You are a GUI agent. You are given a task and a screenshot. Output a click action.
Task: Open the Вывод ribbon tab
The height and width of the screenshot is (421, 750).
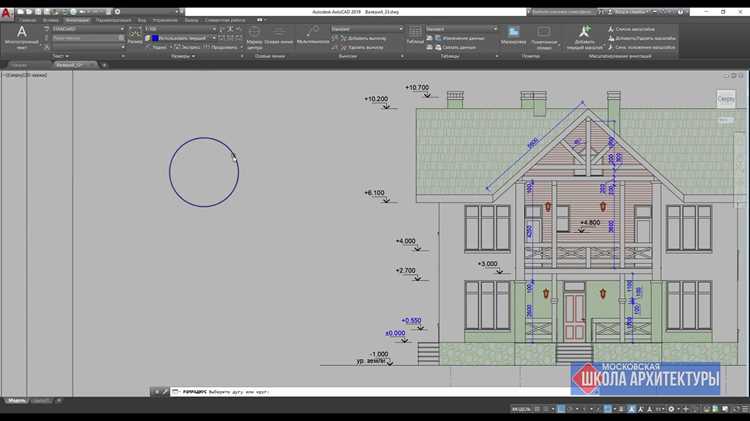tap(191, 20)
